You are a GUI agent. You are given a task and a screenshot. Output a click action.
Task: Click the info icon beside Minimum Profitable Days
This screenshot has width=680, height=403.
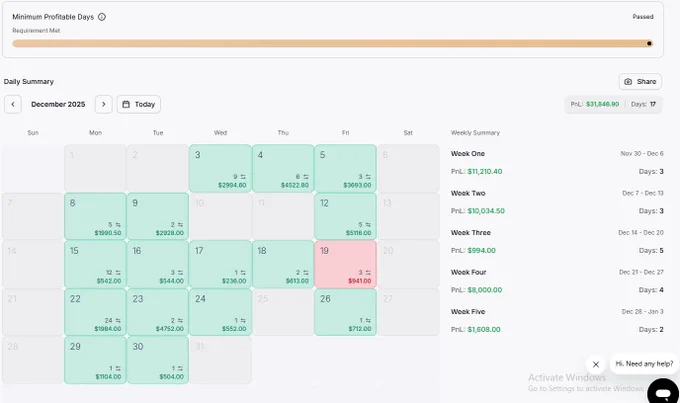[x=102, y=17]
